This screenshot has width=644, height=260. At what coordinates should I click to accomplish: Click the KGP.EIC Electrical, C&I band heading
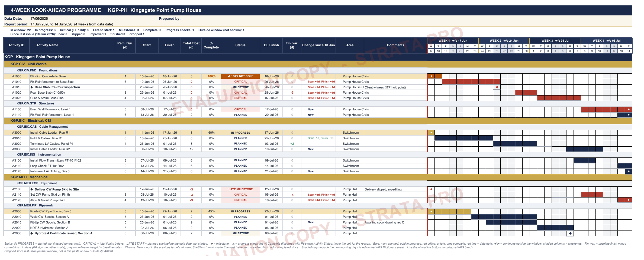(x=31, y=121)
